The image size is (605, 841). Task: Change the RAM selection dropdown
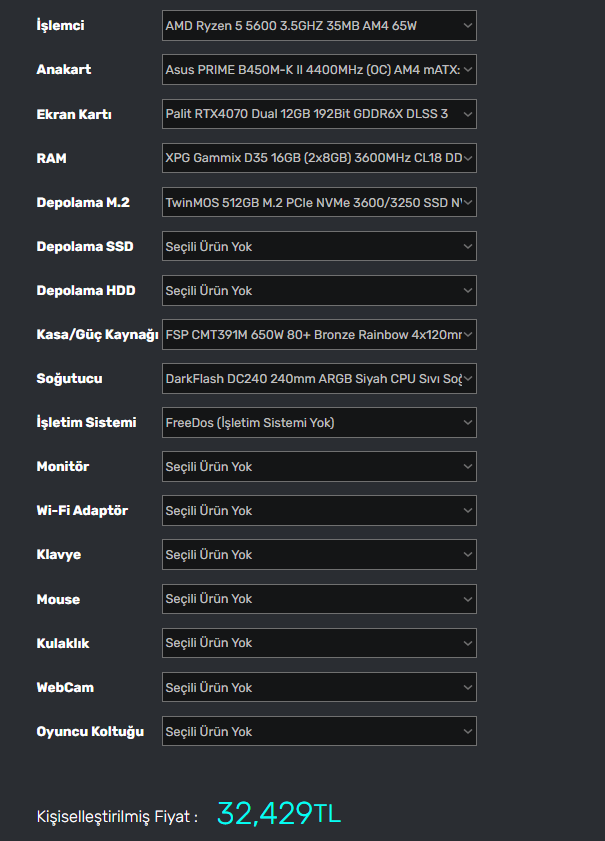click(x=318, y=158)
